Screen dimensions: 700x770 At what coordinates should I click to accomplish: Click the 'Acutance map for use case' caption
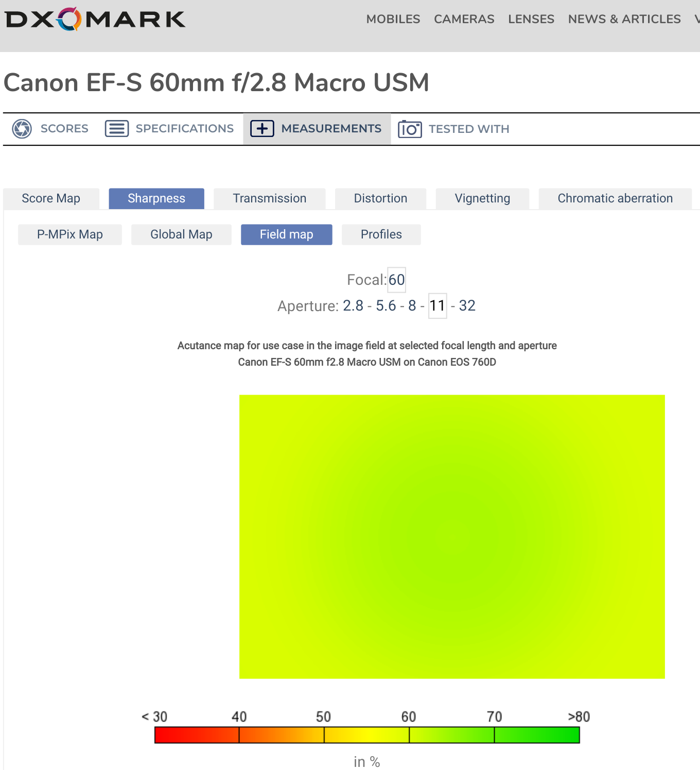click(x=367, y=346)
